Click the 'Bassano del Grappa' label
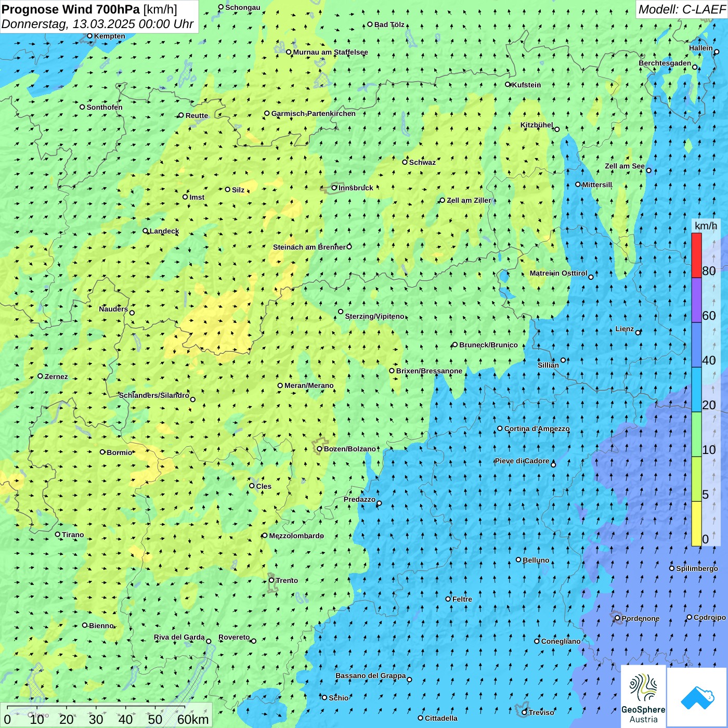The height and width of the screenshot is (728, 728). click(371, 675)
